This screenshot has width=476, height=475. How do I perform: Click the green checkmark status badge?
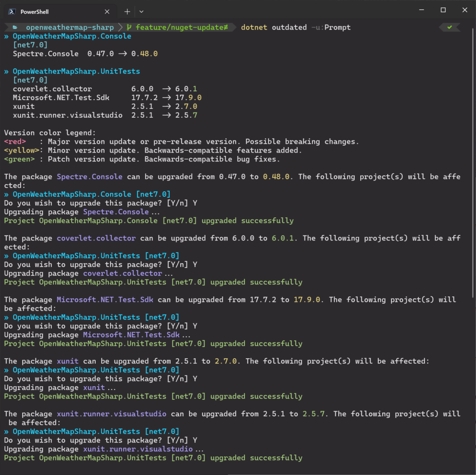pos(450,27)
